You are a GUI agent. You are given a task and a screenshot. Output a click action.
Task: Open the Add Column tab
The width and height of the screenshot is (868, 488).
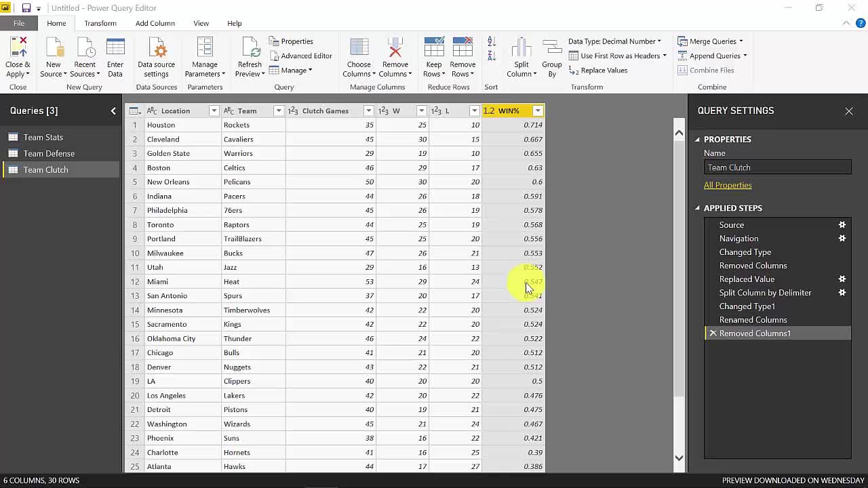coord(155,23)
